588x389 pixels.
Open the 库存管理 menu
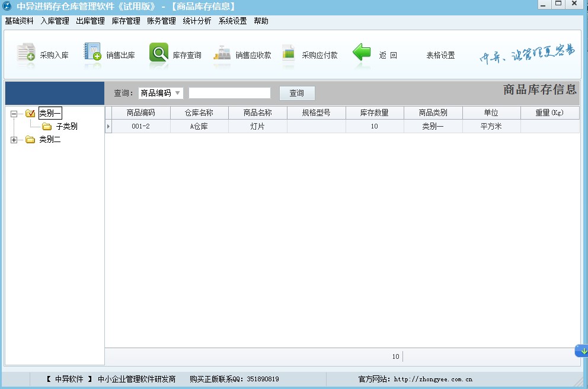pyautogui.click(x=126, y=20)
